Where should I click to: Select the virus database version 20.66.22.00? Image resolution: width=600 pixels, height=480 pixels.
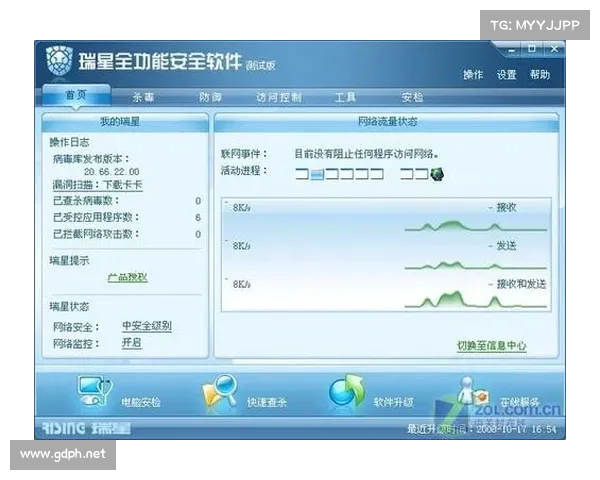[x=112, y=171]
